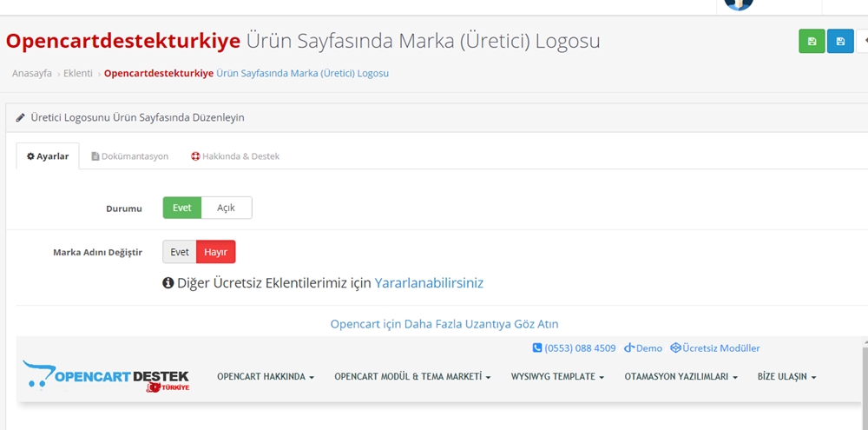868x430 pixels.
Task: Set Marka Adını Değiştir to Hayır
Action: click(x=216, y=252)
